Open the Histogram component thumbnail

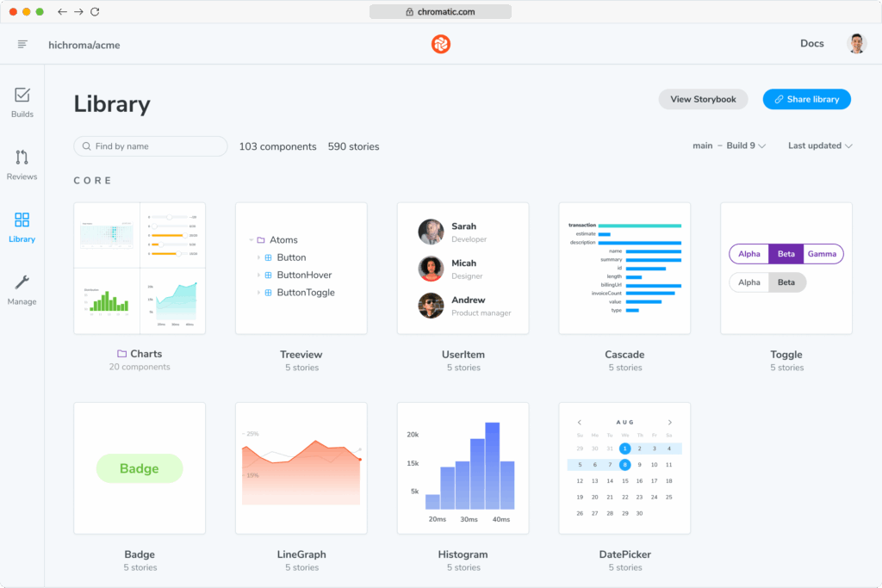(x=463, y=468)
